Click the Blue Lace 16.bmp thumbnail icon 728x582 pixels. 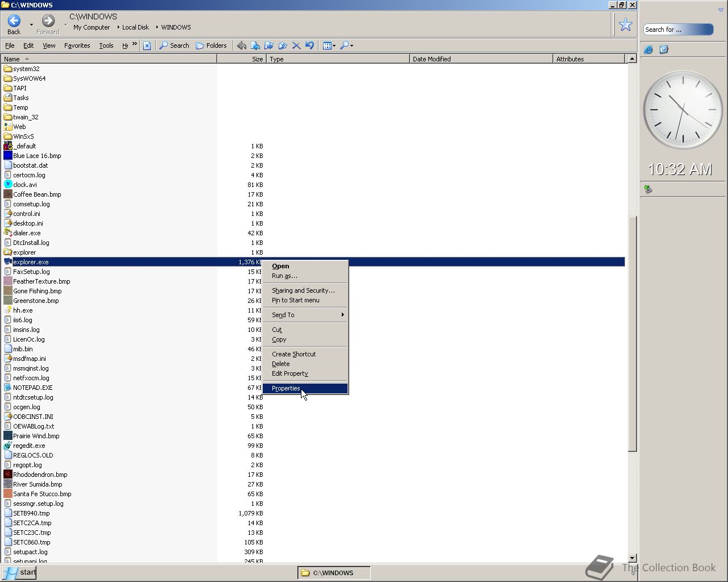pyautogui.click(x=8, y=156)
